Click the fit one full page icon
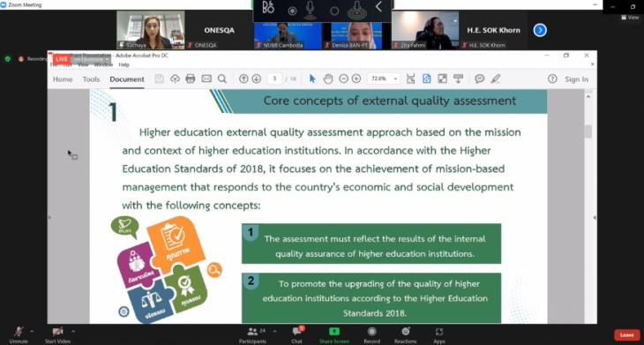Screen dimensions: 644x345 [x=427, y=79]
